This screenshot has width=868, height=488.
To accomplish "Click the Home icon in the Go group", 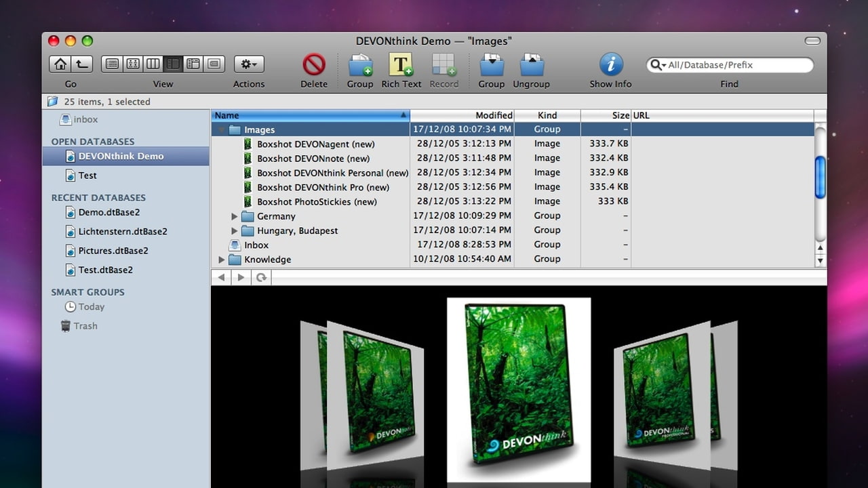I will tap(60, 64).
